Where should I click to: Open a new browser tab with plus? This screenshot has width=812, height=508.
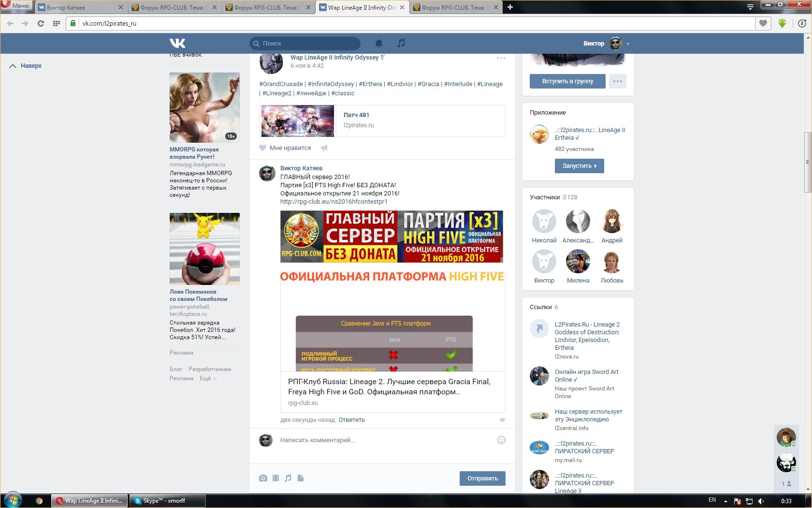pos(510,7)
